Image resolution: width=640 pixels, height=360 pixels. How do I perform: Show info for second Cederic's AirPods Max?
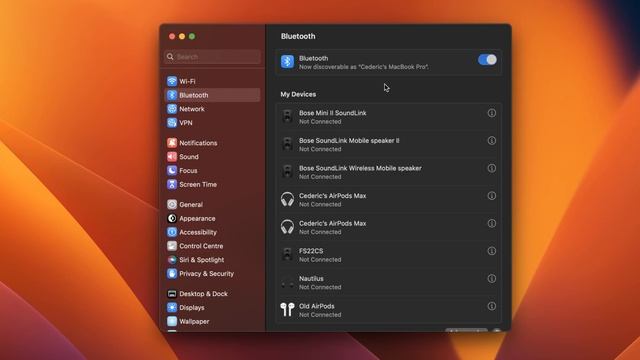(x=492, y=223)
